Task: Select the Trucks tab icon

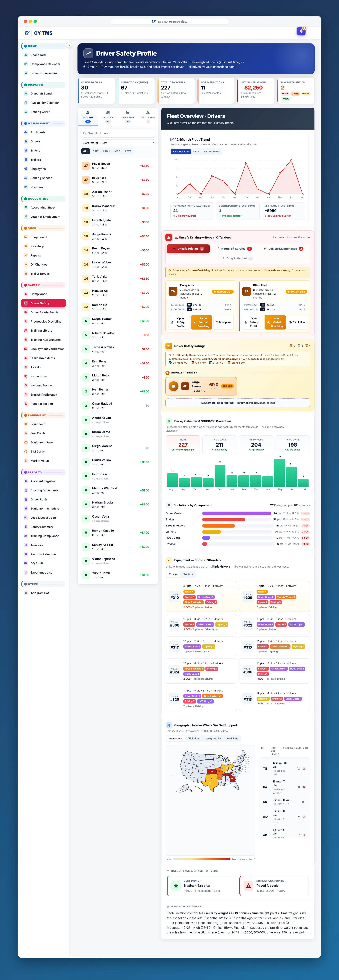Action: click(108, 113)
